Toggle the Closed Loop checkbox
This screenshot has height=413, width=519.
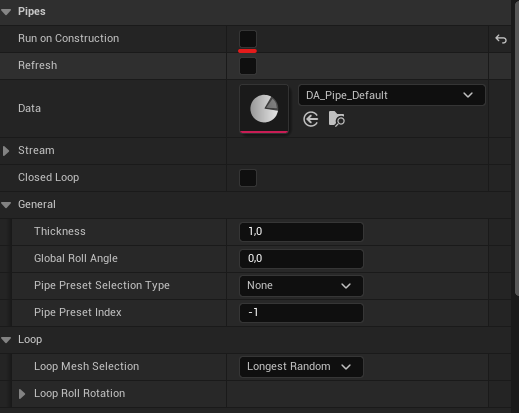[x=248, y=178]
